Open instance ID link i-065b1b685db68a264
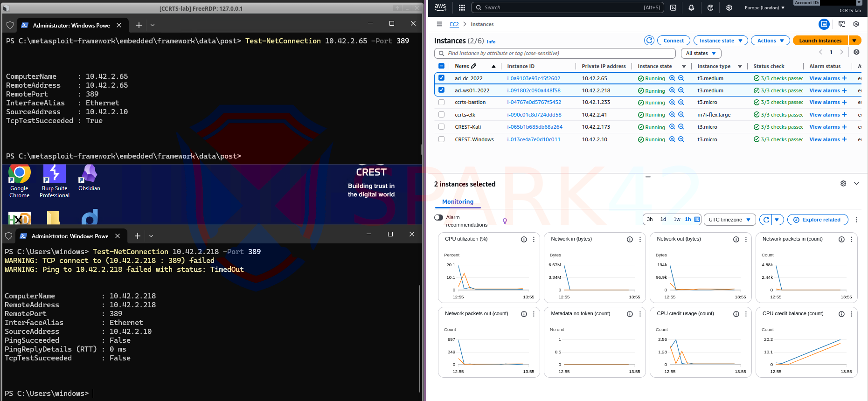This screenshot has height=401, width=868. pyautogui.click(x=535, y=127)
